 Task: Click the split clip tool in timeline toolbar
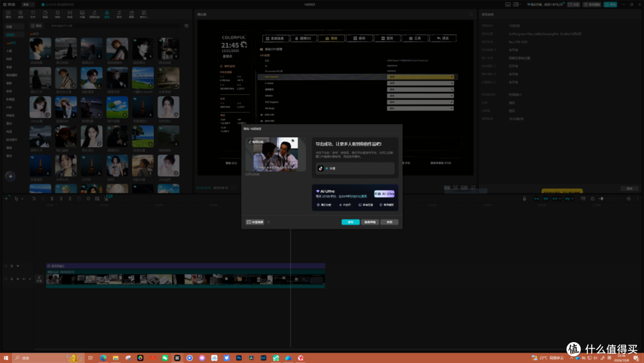52,199
